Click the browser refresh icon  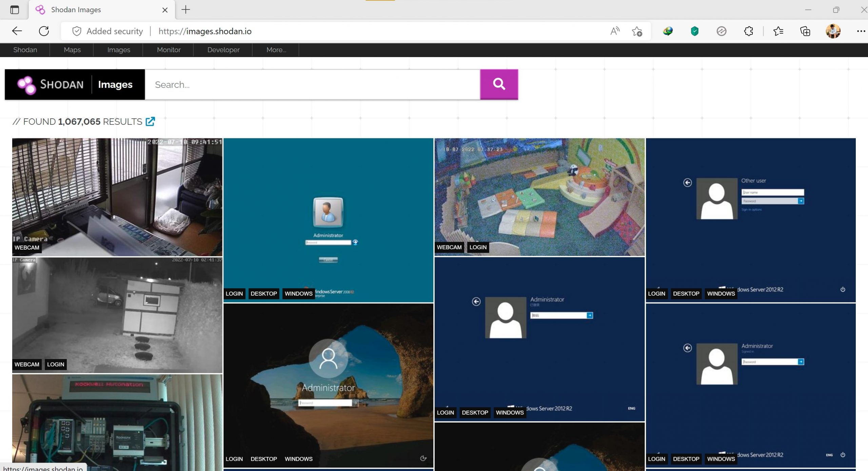click(x=44, y=31)
